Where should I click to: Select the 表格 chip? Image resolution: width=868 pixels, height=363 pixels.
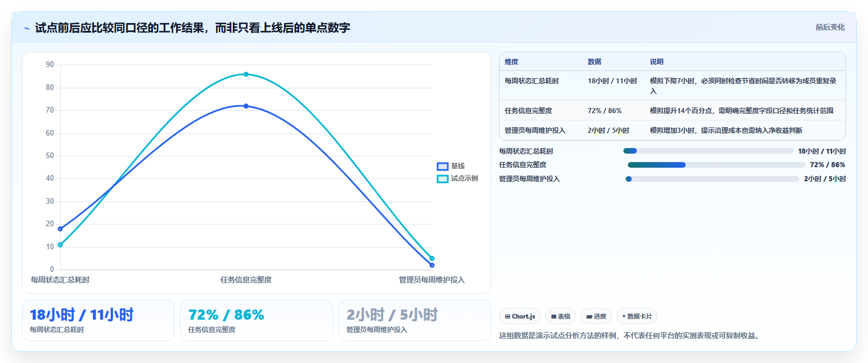pos(560,316)
